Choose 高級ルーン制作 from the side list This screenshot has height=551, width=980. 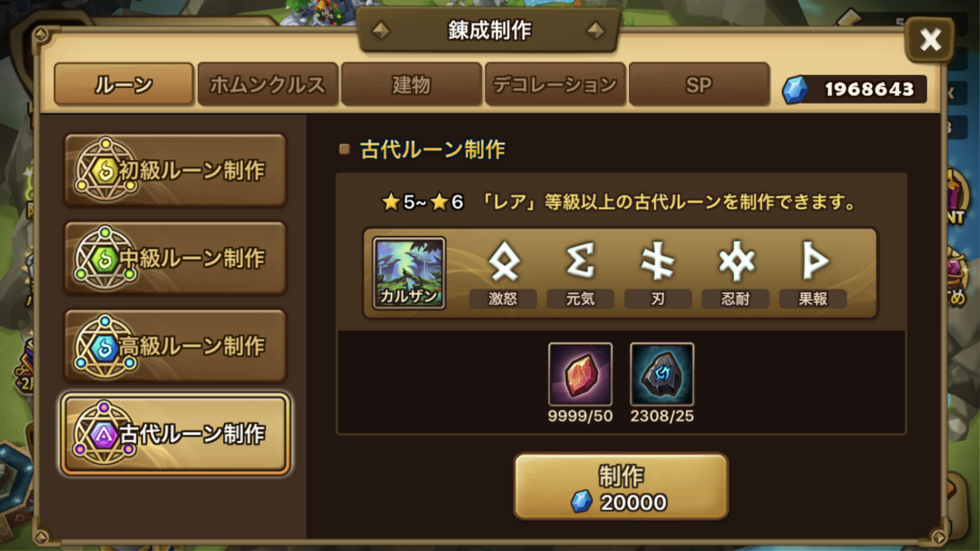175,345
